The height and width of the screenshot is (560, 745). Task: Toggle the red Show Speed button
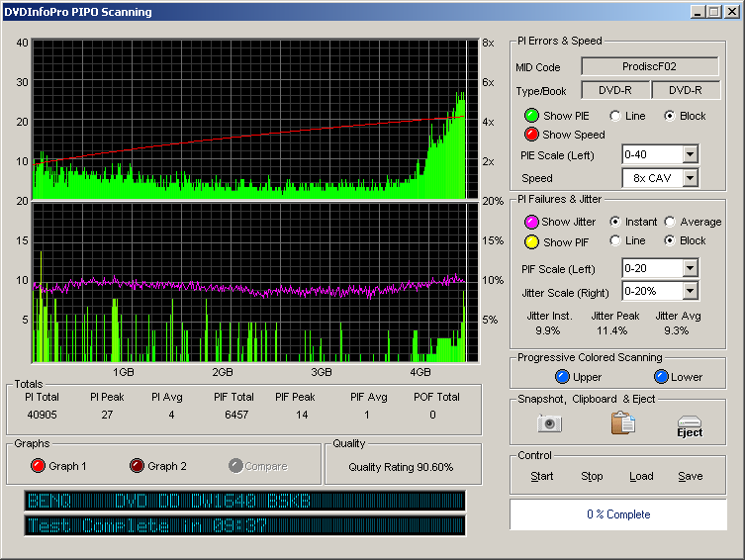(531, 135)
